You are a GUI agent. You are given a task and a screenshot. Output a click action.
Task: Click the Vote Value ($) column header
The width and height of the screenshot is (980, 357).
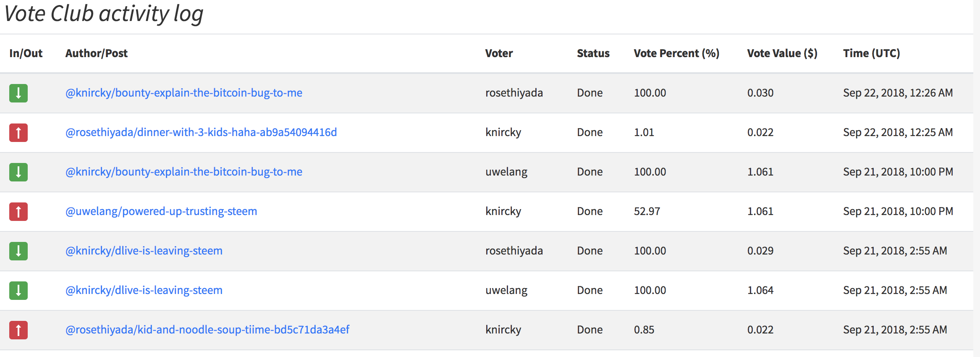(x=782, y=53)
